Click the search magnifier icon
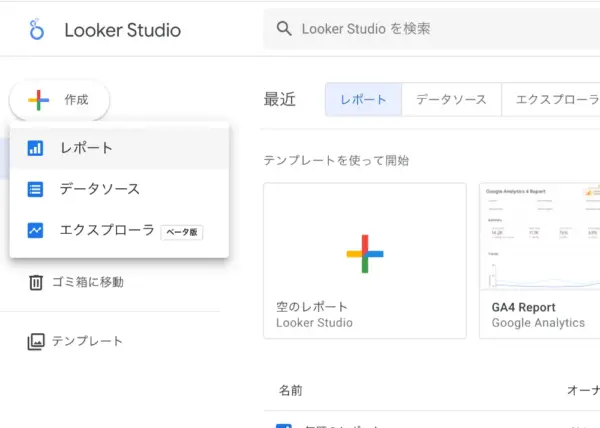Image resolution: width=600 pixels, height=428 pixels. [284, 29]
